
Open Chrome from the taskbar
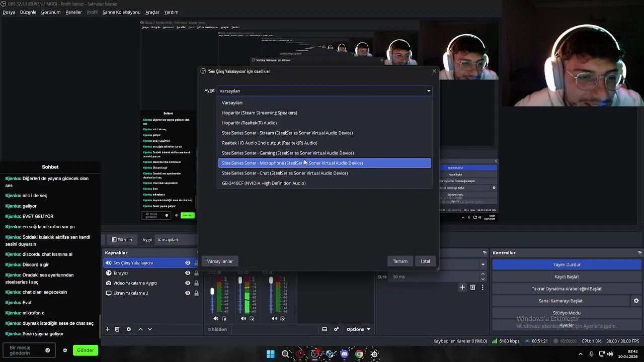[359, 354]
